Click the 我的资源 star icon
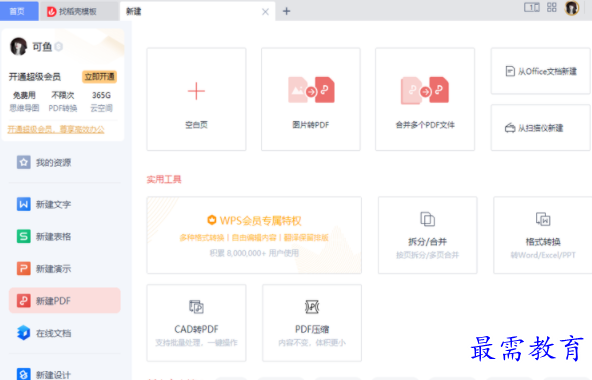This screenshot has width=592, height=380. 23,162
